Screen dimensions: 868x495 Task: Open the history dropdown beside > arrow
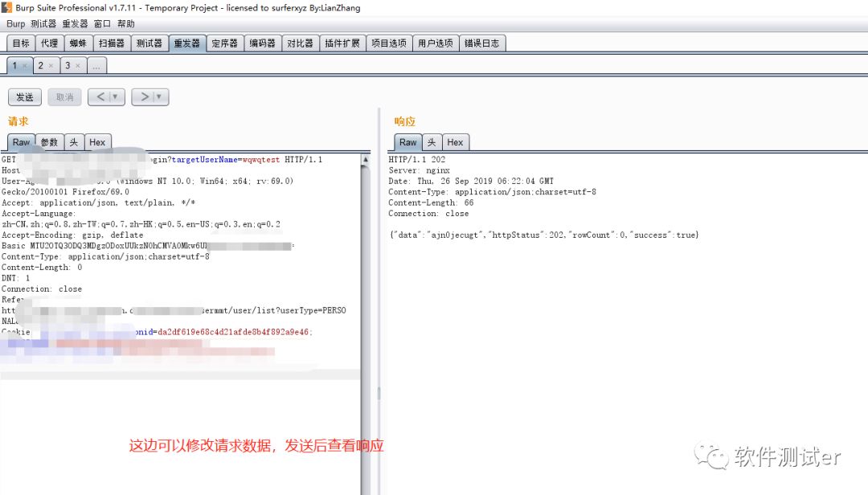[159, 97]
